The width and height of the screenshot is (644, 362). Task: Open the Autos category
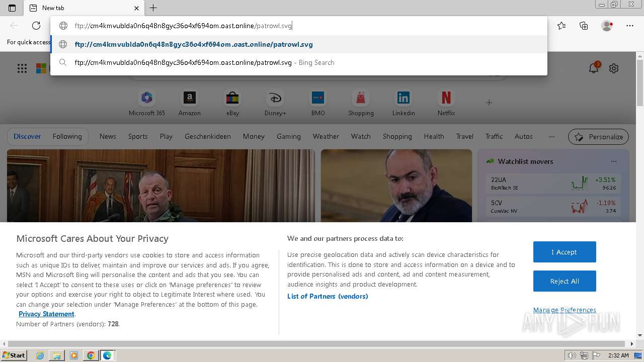(x=523, y=136)
